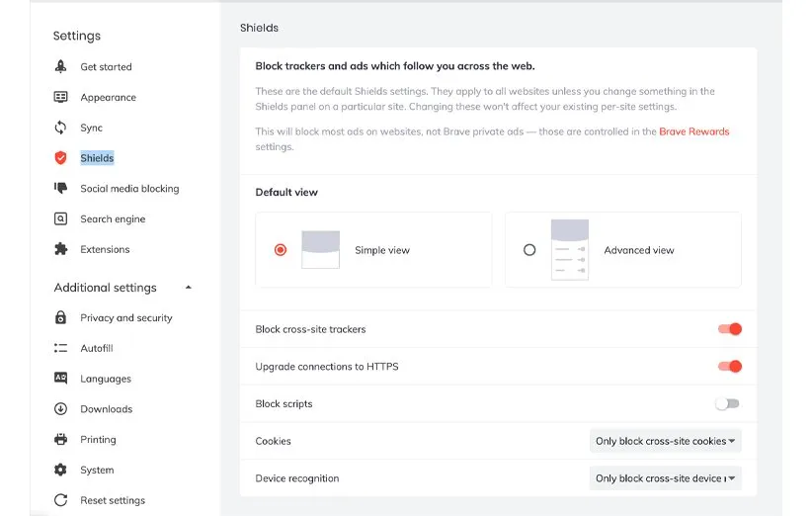Enable the Block scripts toggle

[x=727, y=403]
